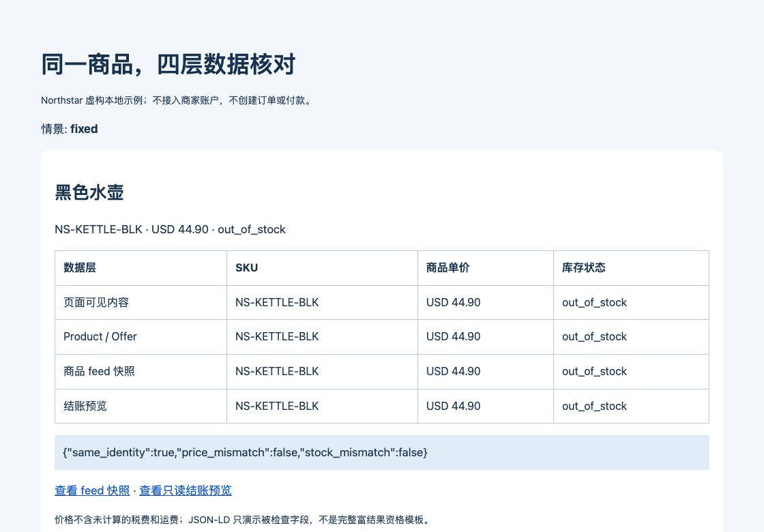Viewport: 764px width, 532px height.
Task: Click out_of_stock in the 结账预览 row
Action: [x=594, y=406]
